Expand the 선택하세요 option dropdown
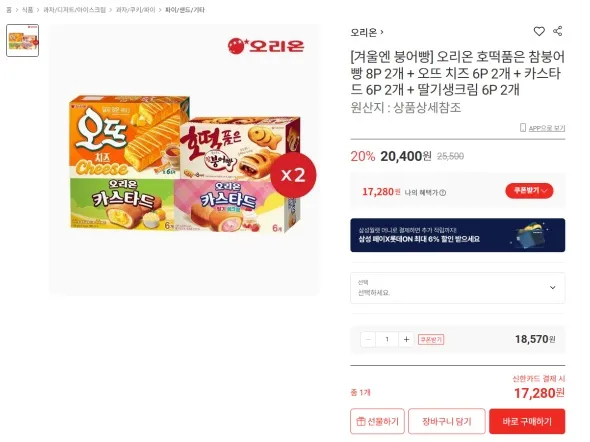Image resolution: width=590 pixels, height=442 pixels. [458, 288]
